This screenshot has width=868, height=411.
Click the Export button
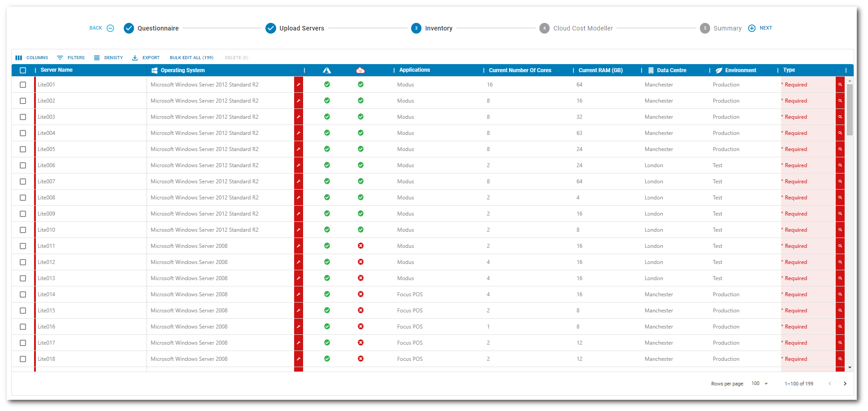[146, 58]
